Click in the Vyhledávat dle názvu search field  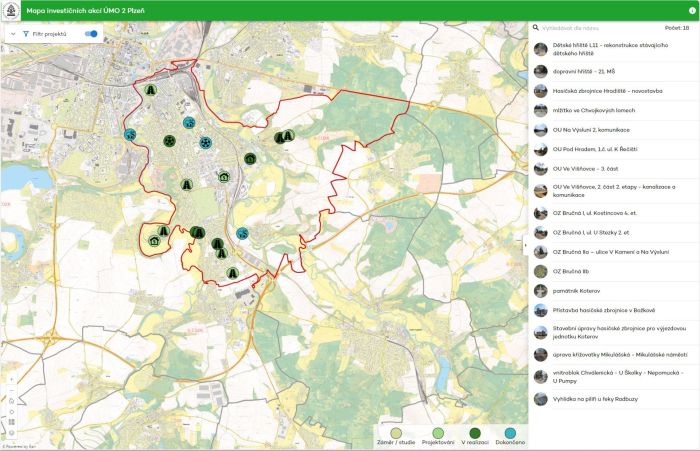tap(600, 29)
